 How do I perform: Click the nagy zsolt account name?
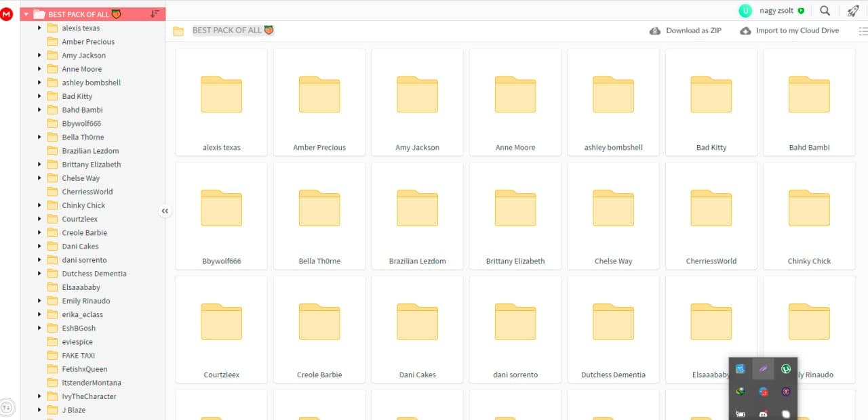click(x=776, y=11)
